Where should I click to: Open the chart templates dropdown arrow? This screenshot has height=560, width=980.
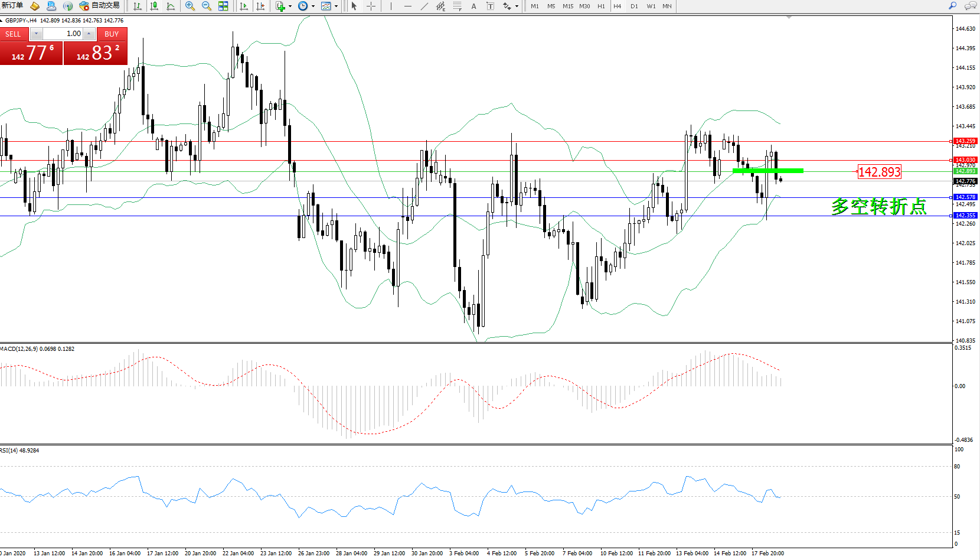336,6
